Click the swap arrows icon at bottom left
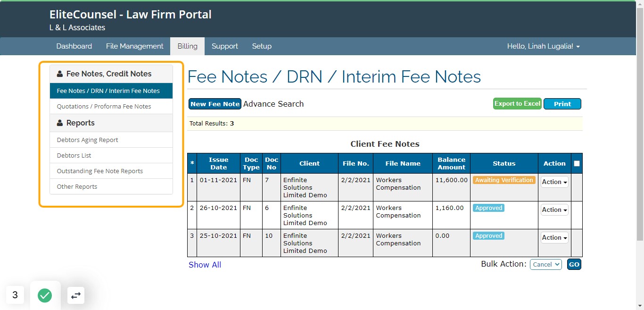 tap(76, 295)
